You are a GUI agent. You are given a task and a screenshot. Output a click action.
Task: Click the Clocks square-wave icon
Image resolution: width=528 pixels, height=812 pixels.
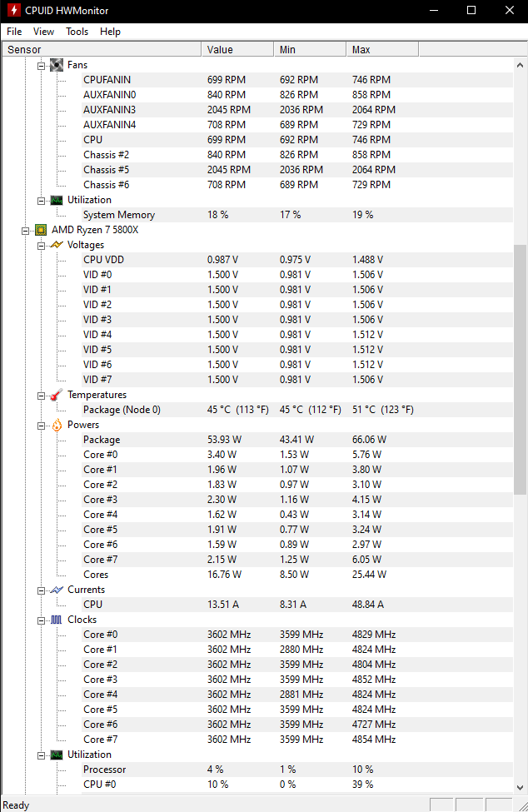(x=57, y=620)
